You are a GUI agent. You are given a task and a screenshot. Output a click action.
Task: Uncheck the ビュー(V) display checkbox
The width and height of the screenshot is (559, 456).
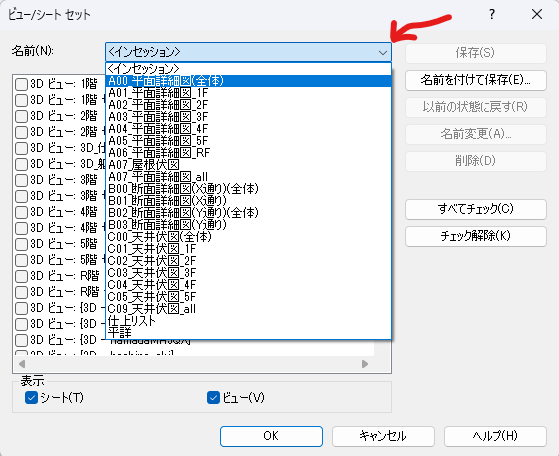coord(213,398)
